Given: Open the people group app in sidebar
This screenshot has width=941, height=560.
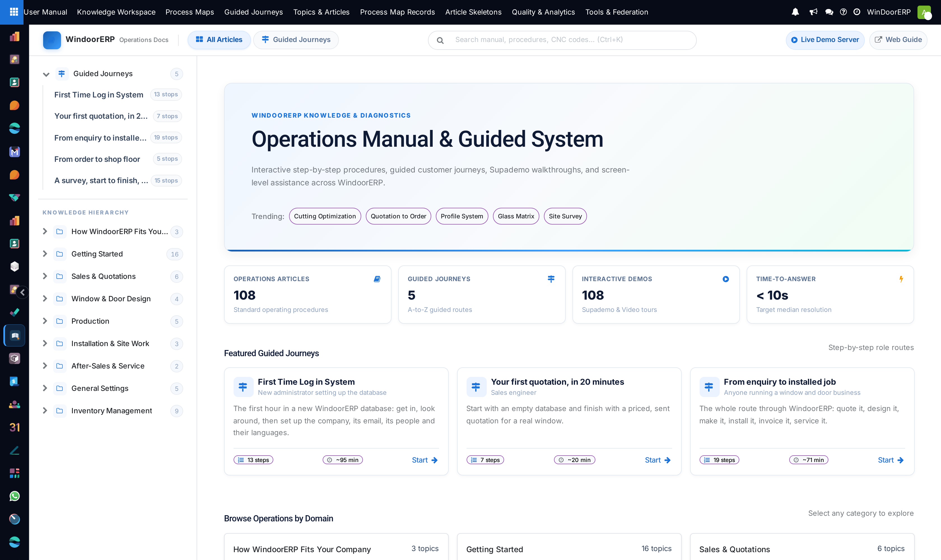Looking at the screenshot, I should point(14,405).
